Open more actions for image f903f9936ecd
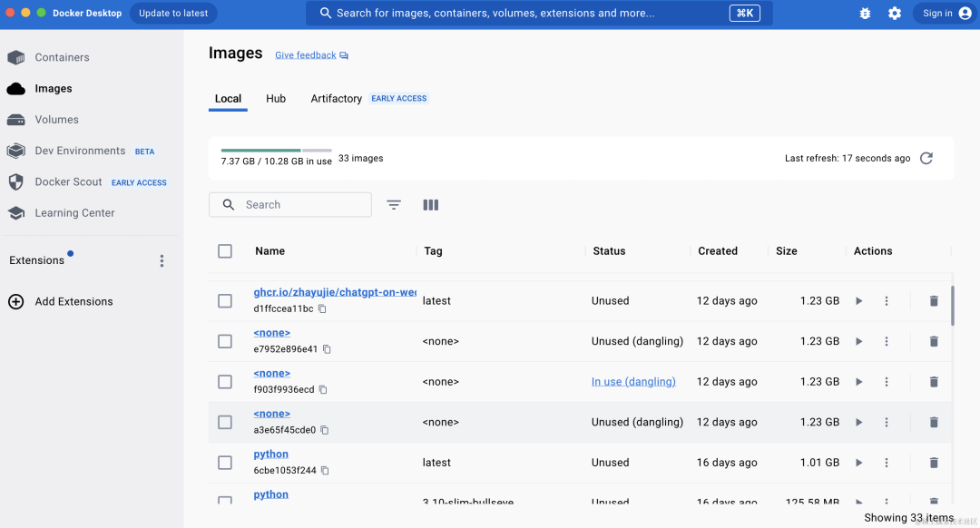Screen dimensions: 980x528 887,382
